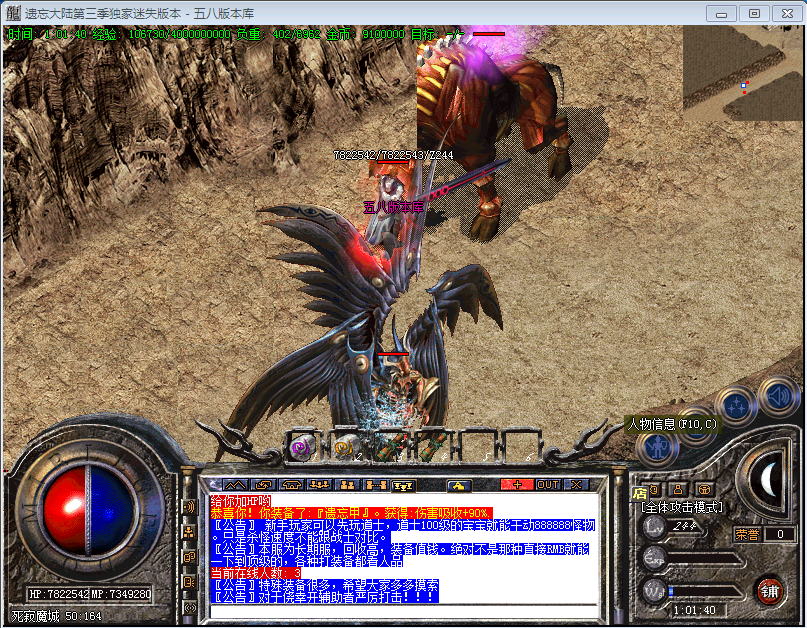
Task: Open character info round button with warrior figure
Action: coord(657,449)
